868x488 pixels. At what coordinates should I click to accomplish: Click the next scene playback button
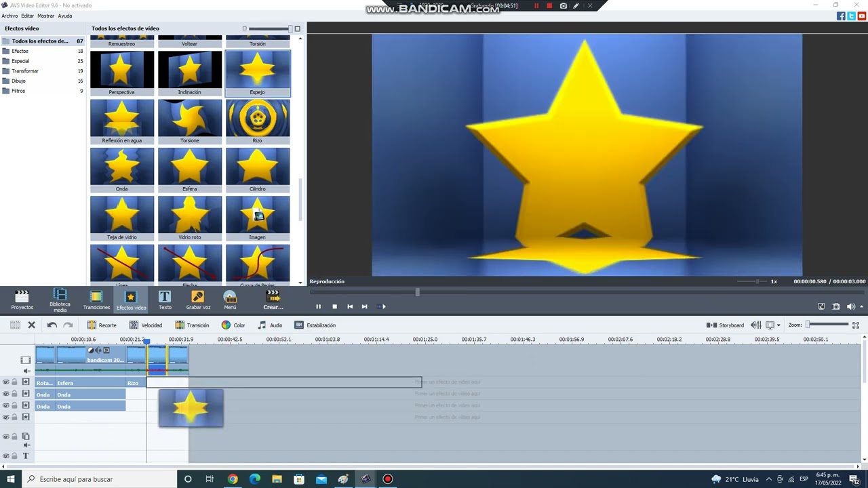[381, 306]
